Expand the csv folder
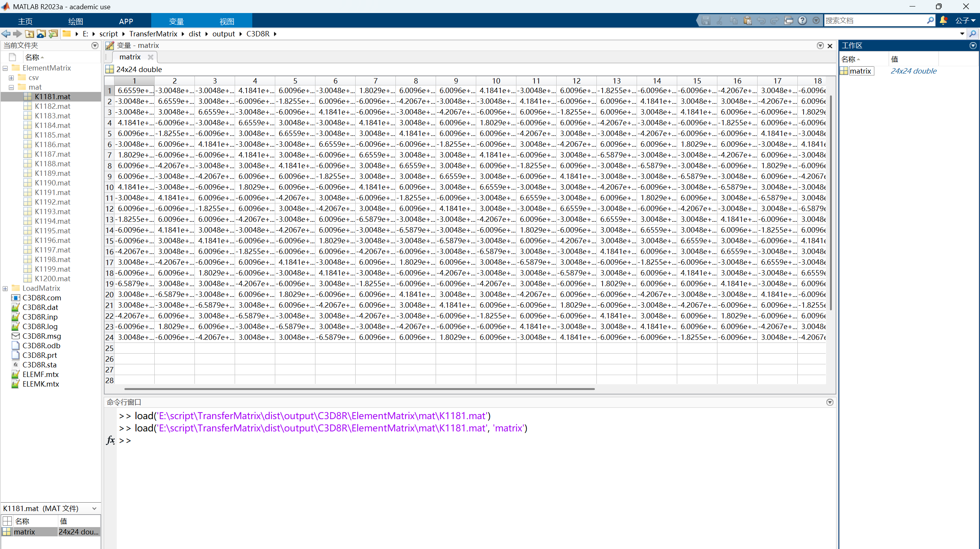Screen dimensions: 980x549 (11, 78)
